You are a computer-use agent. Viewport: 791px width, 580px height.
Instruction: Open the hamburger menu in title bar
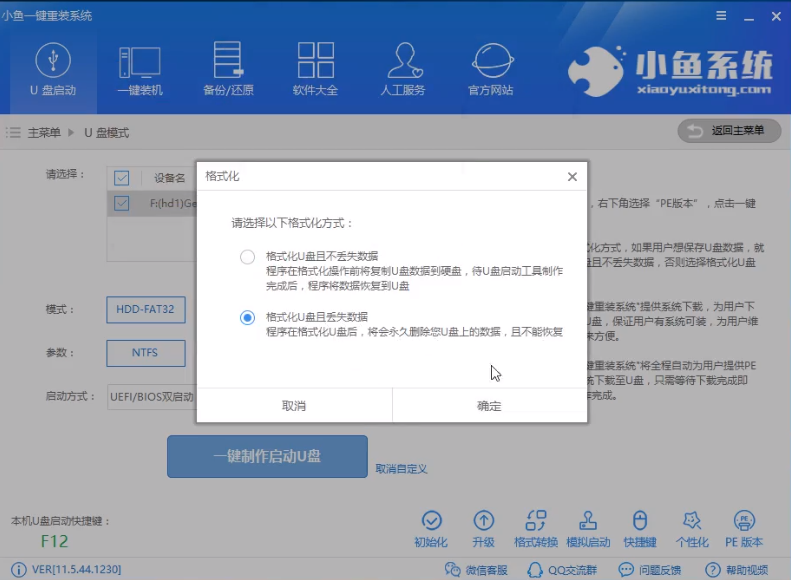pyautogui.click(x=721, y=16)
